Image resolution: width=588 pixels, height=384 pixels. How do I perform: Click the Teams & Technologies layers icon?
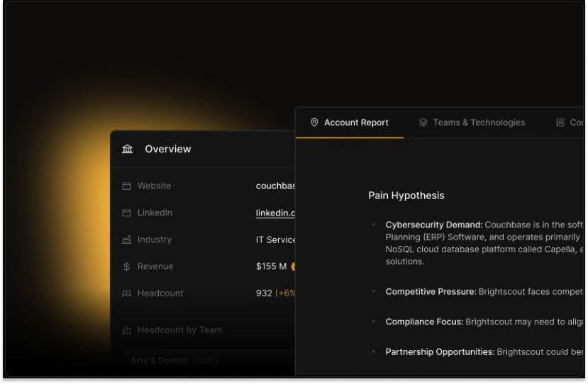423,123
